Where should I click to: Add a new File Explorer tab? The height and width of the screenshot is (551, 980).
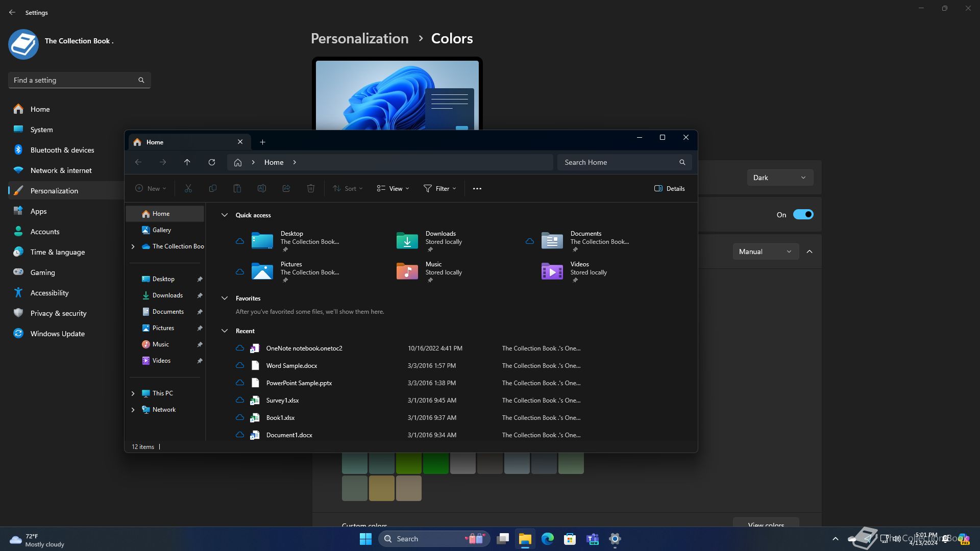(262, 142)
